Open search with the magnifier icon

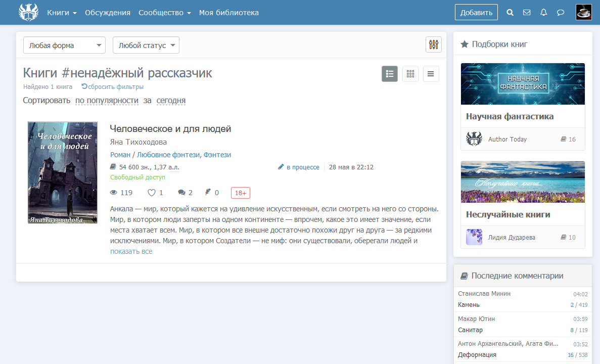click(510, 13)
